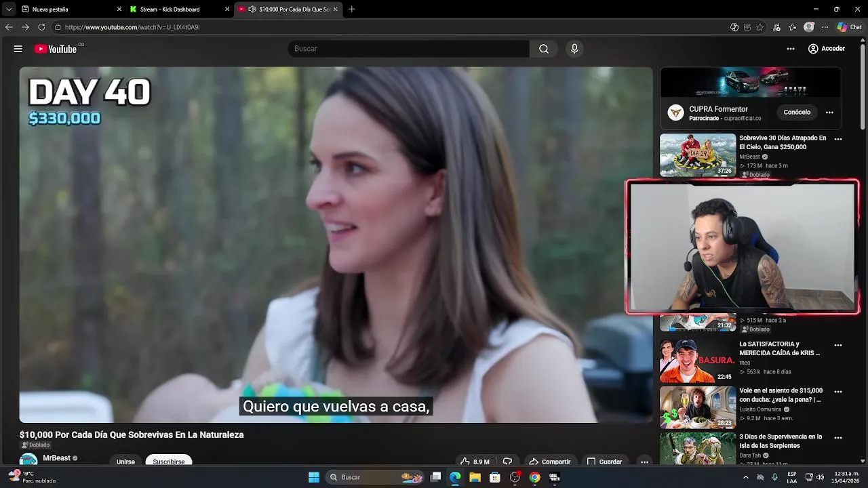Open the browser favorites list icon
Image resolution: width=868 pixels, height=488 pixels.
793,27
